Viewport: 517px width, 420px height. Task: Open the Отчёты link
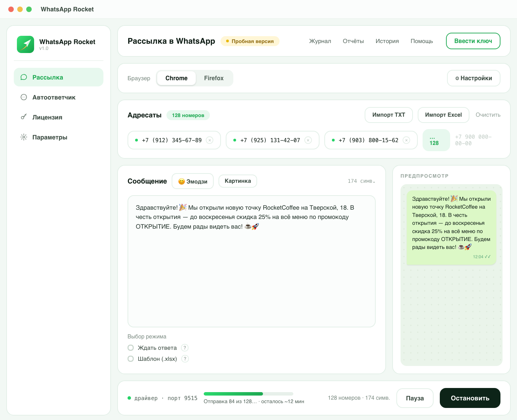[x=353, y=41]
